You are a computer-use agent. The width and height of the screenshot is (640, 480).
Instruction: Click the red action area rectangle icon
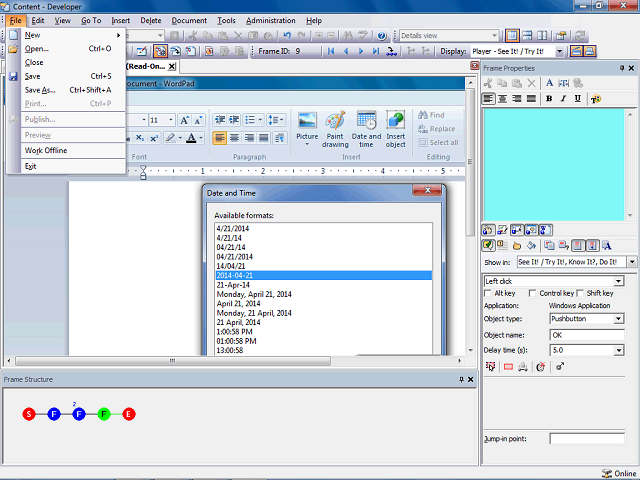point(509,367)
